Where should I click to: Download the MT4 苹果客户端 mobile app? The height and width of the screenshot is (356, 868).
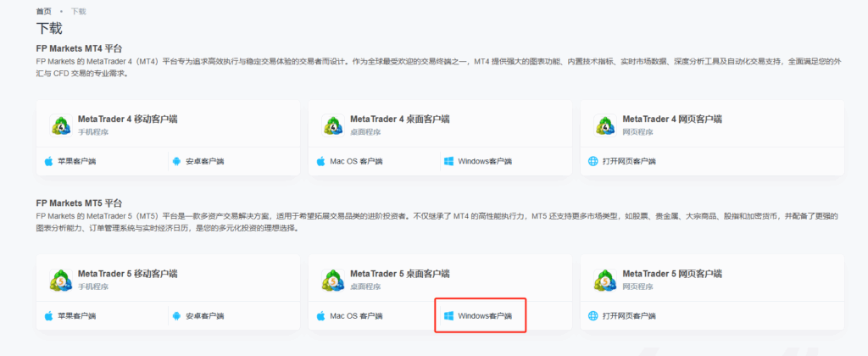coord(76,161)
